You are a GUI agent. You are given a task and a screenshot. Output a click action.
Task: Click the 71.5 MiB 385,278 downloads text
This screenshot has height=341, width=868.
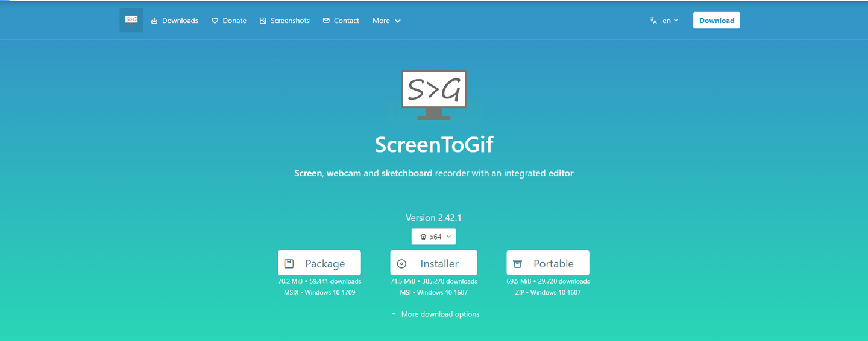click(x=434, y=281)
